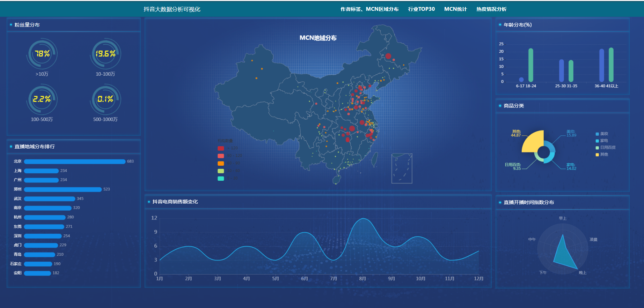This screenshot has height=308, width=644.
Task: Click the 粉丝量分布 panel header
Action: [27, 25]
